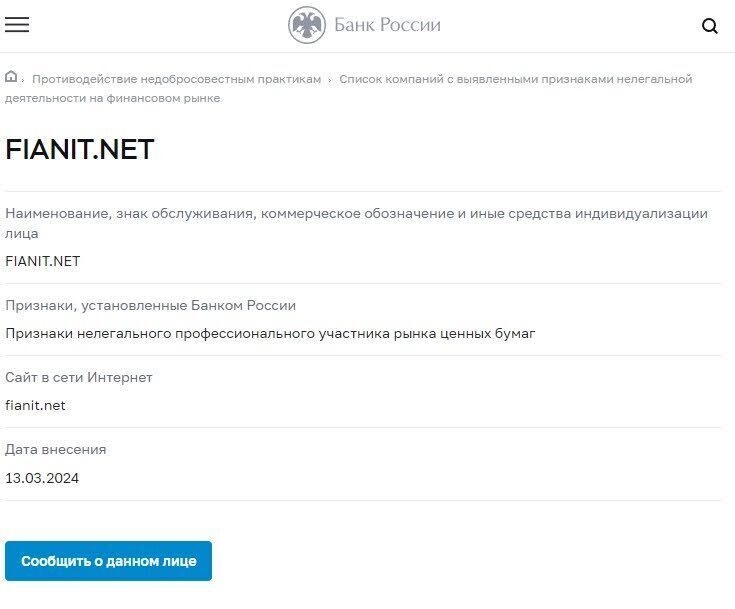Click the "Признаки нелегального профессионального участника" text
This screenshot has width=735, height=609.
tap(270, 333)
